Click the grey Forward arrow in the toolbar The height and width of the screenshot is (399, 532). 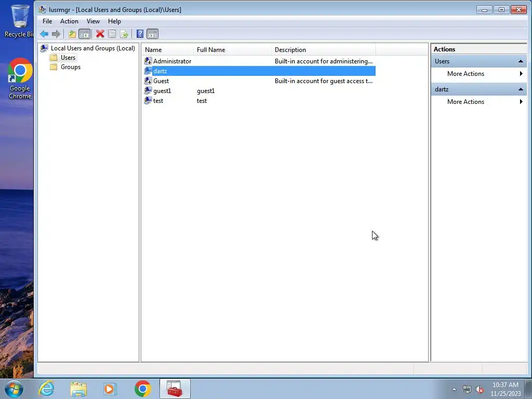(x=56, y=34)
